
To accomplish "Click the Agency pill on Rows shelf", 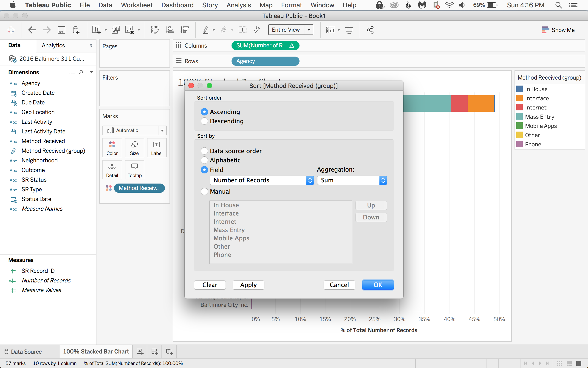I will (x=265, y=61).
